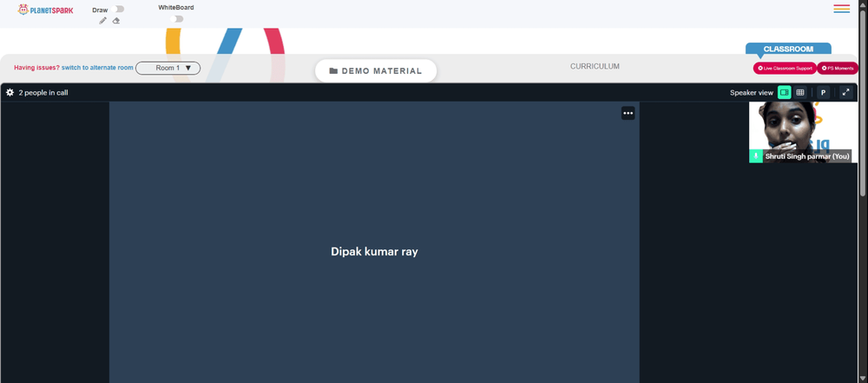Toggle the green microphone icon on self-view
The width and height of the screenshot is (868, 383).
pos(756,156)
